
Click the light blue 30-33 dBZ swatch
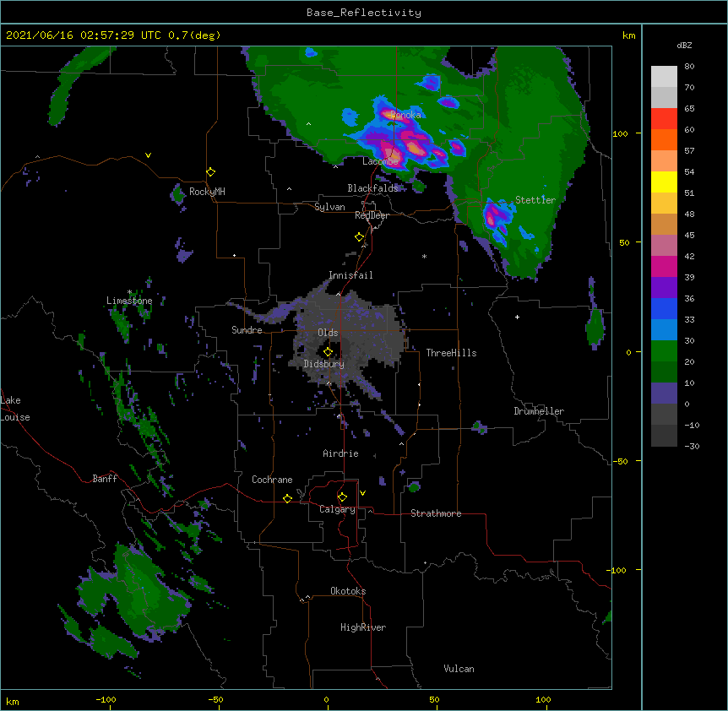pyautogui.click(x=664, y=330)
